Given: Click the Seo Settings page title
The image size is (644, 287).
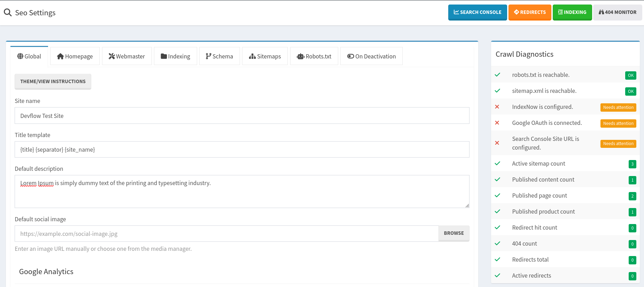Looking at the screenshot, I should (35, 13).
